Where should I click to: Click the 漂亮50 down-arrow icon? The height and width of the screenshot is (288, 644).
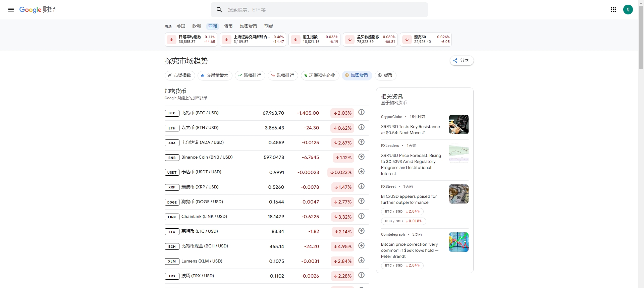[407, 40]
